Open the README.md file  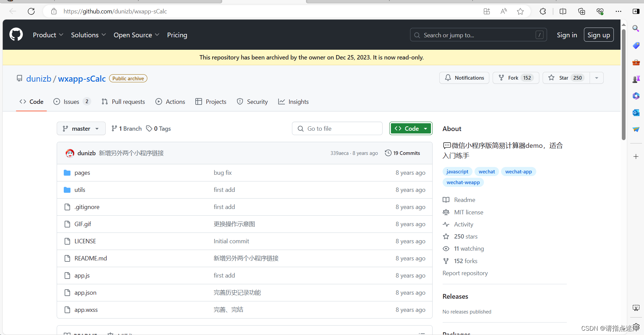point(91,258)
